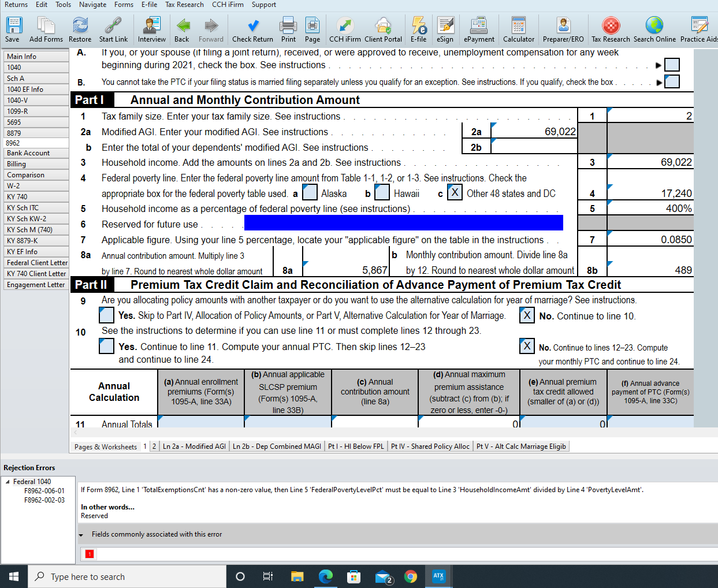718x588 pixels.
Task: Click line 1 tax family size field
Action: (x=650, y=116)
